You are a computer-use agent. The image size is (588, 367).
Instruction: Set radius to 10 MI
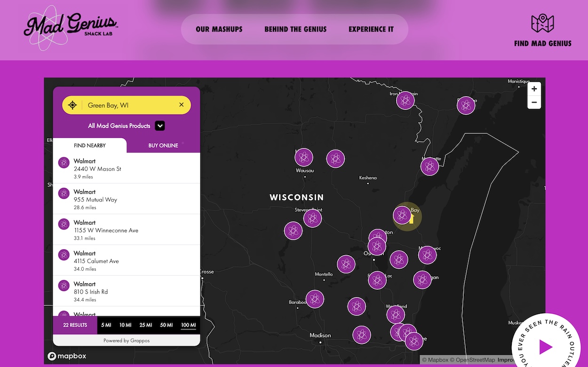[x=125, y=325]
